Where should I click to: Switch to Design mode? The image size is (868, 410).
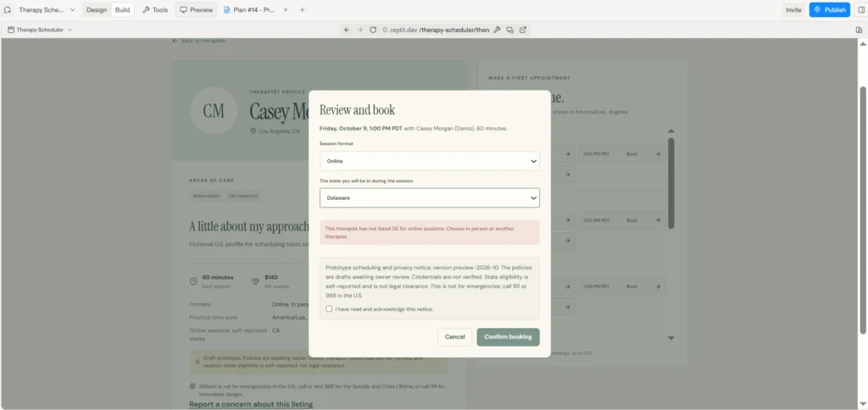click(97, 10)
